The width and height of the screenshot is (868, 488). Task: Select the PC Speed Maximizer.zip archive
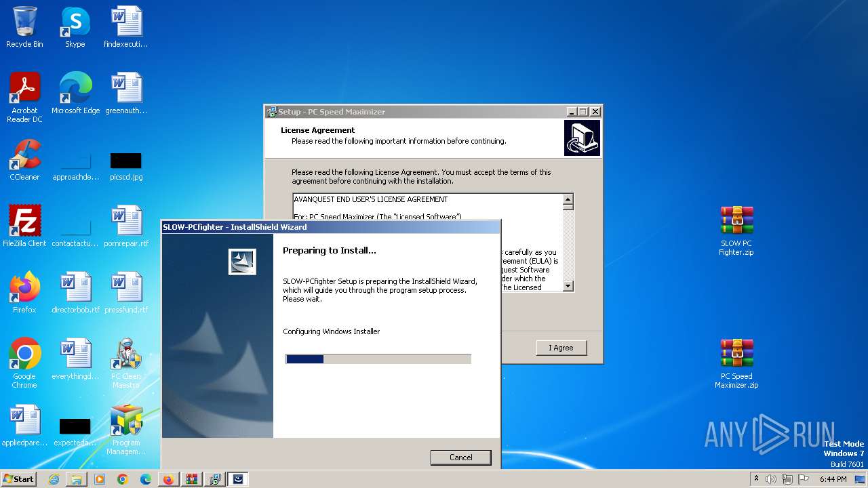coord(736,364)
